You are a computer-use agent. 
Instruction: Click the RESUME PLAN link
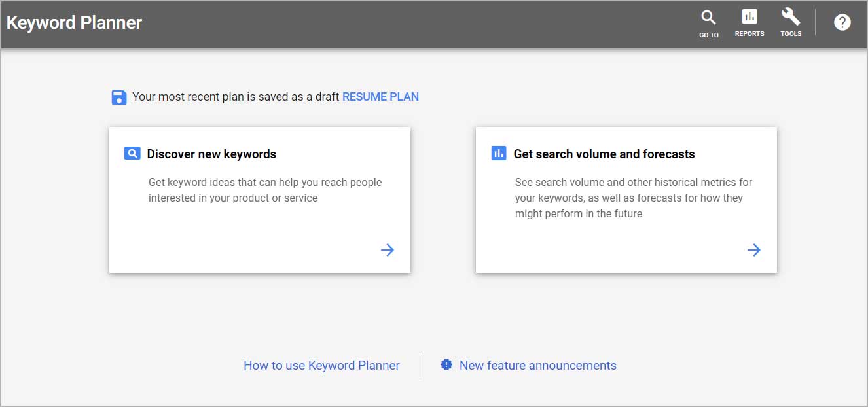click(x=380, y=97)
